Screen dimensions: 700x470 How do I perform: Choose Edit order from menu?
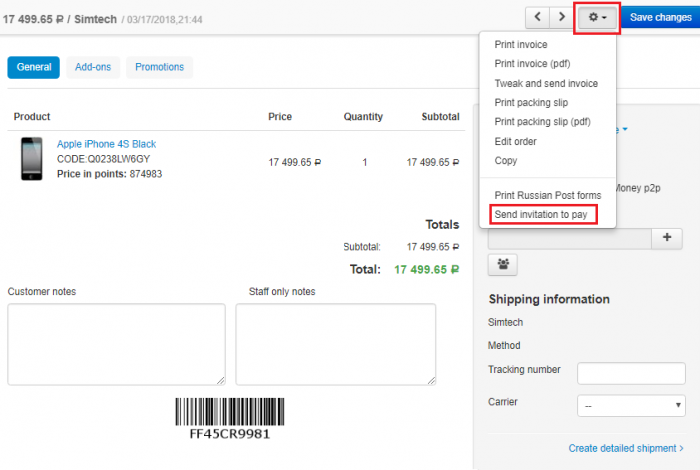click(515, 141)
